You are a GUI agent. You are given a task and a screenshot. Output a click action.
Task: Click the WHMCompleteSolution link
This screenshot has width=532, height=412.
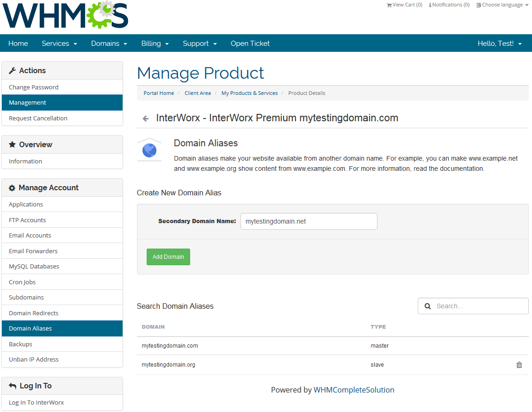click(x=354, y=390)
